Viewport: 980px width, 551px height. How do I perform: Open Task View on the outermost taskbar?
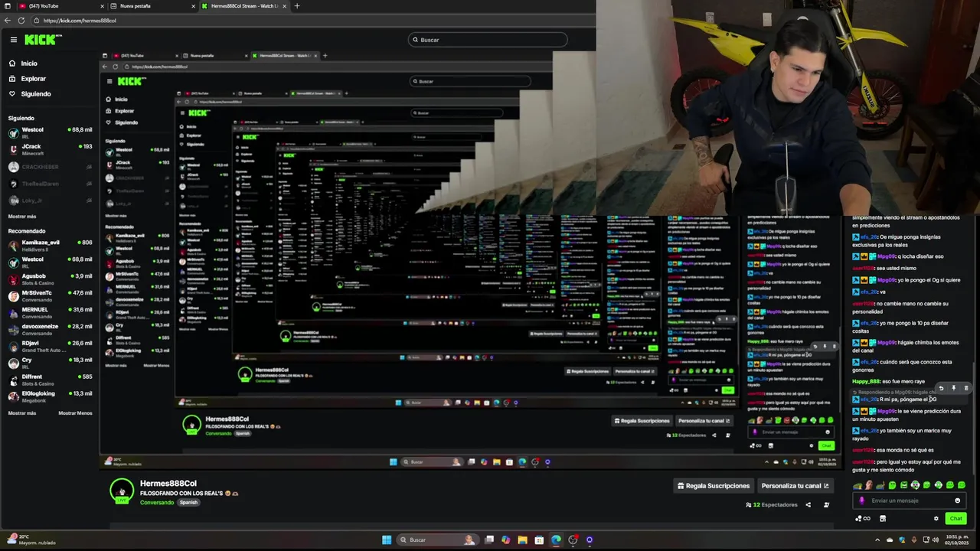[x=489, y=540]
